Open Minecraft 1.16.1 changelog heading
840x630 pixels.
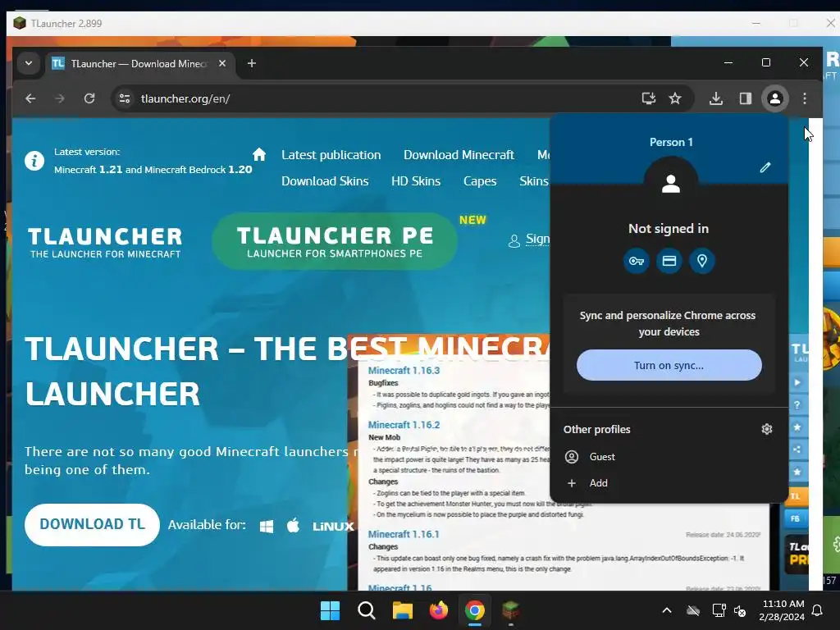[404, 534]
